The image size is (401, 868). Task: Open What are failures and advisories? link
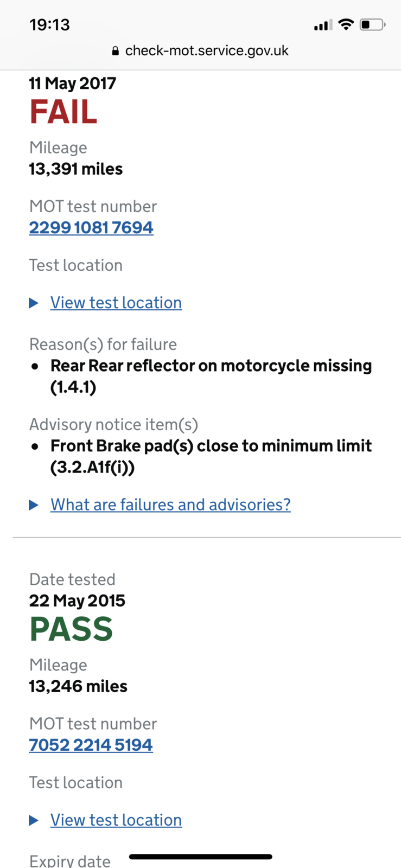click(170, 505)
